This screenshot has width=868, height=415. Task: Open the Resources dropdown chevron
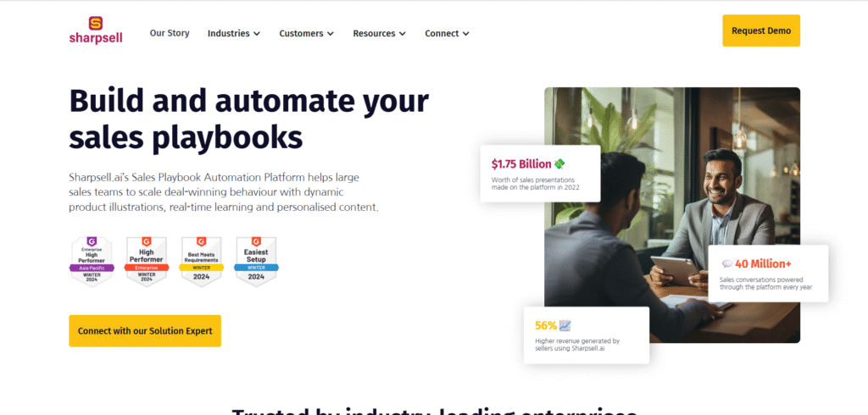(403, 34)
